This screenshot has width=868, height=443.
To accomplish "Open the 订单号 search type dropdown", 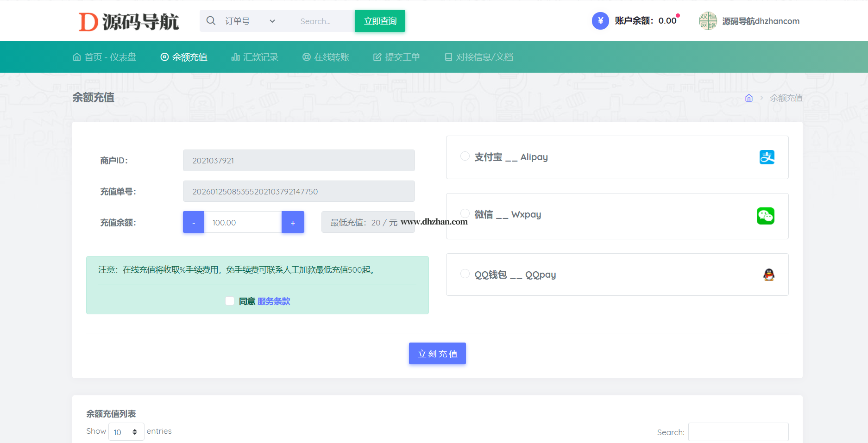I will (x=250, y=21).
